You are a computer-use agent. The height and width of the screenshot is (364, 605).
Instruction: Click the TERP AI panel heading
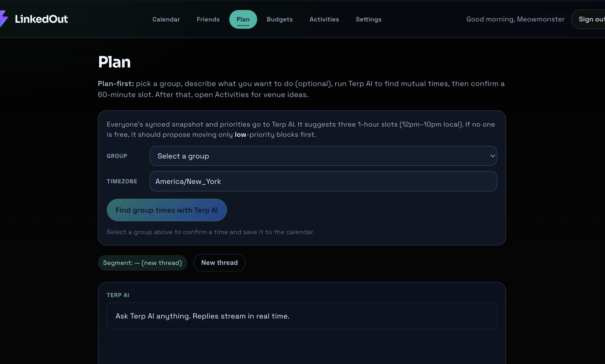118,295
